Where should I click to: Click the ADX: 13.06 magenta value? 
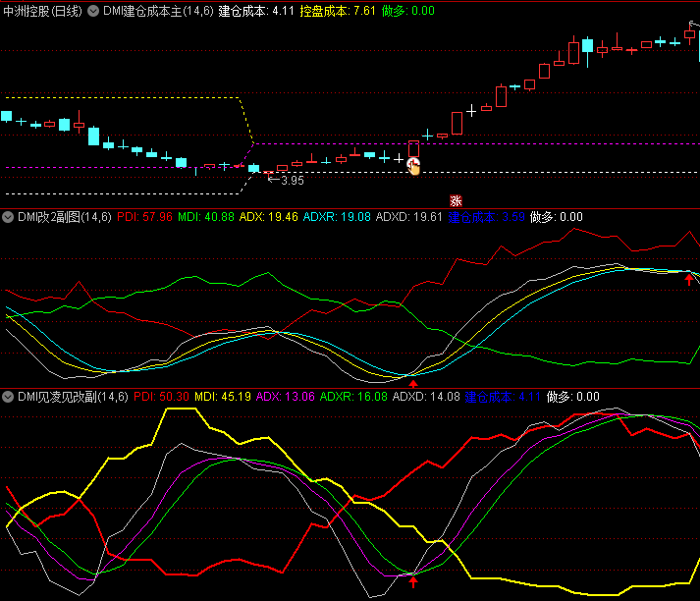coord(286,397)
